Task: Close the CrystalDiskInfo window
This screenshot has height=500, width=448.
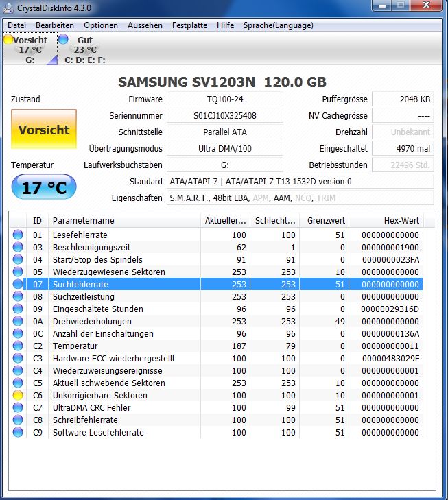Action: 426,5
